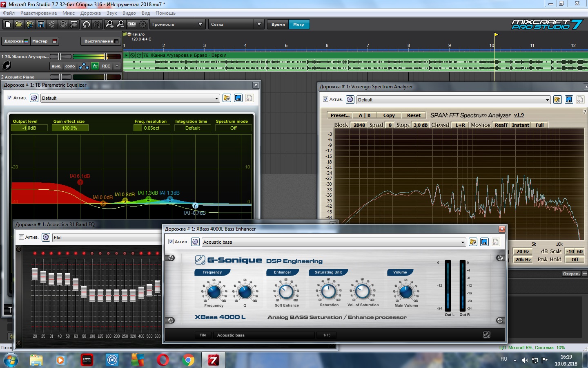Toggle solo (соло) on track 1
This screenshot has width=588, height=368.
[70, 66]
